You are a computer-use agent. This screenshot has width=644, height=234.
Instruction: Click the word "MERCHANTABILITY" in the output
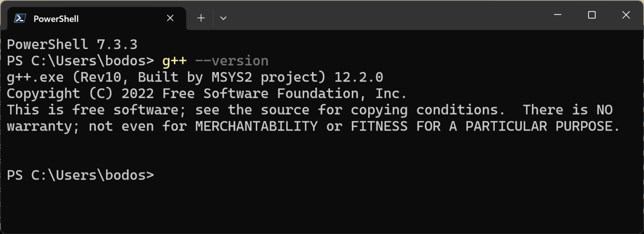[x=256, y=126]
